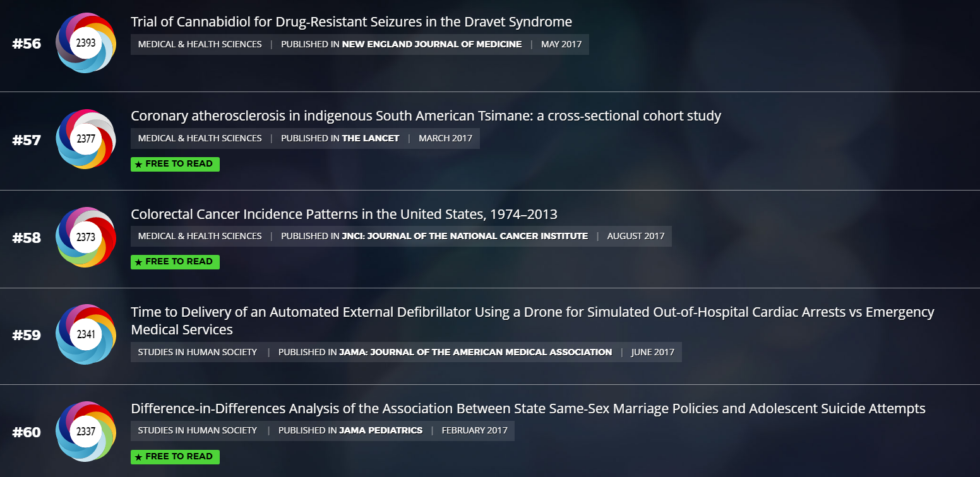Click Medical & Health Sciences tag for article #58
Image resolution: width=980 pixels, height=477 pixels.
click(x=200, y=236)
